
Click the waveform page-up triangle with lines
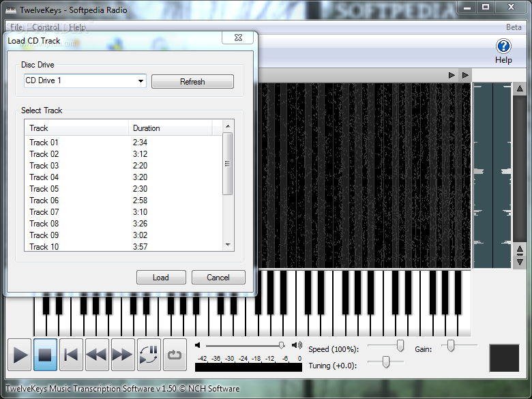click(x=520, y=250)
